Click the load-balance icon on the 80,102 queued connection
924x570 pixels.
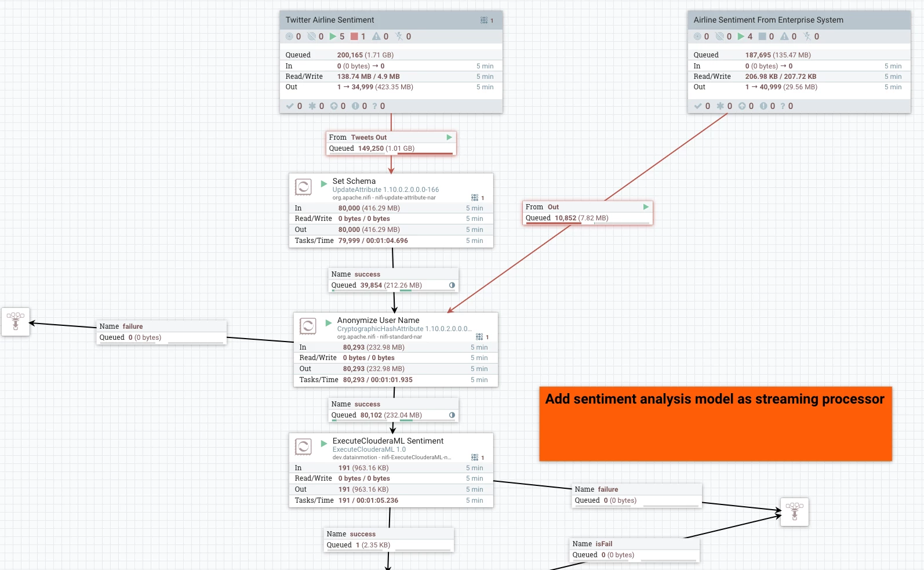coord(452,415)
